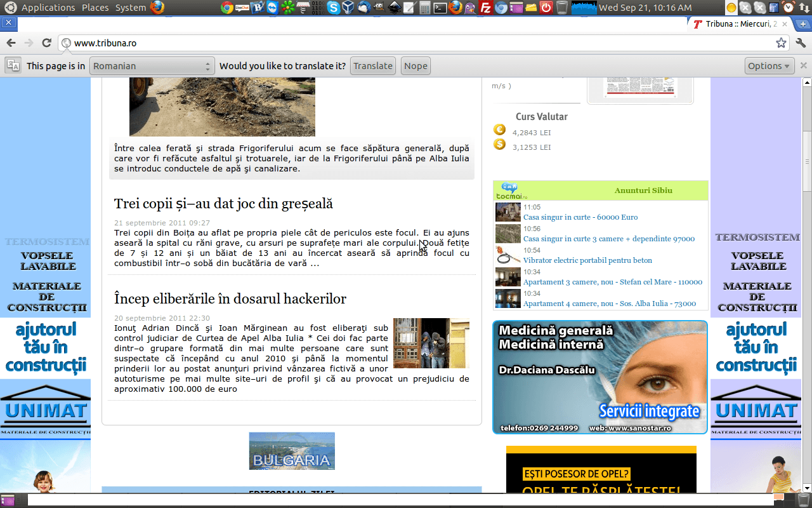Open the Casa singur in curte 60000 Euro listing
812x508 pixels.
coord(580,217)
